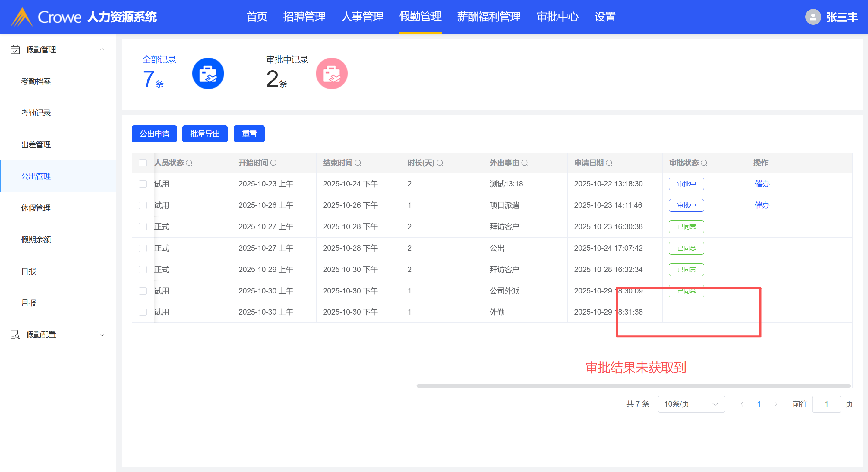Click the 张三丰 user avatar icon
Image resolution: width=868 pixels, height=472 pixels.
point(813,17)
